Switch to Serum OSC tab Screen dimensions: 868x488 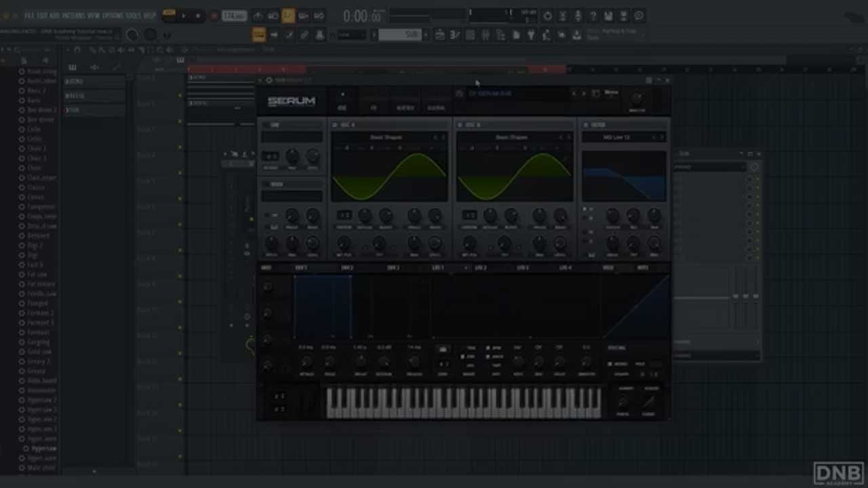342,108
